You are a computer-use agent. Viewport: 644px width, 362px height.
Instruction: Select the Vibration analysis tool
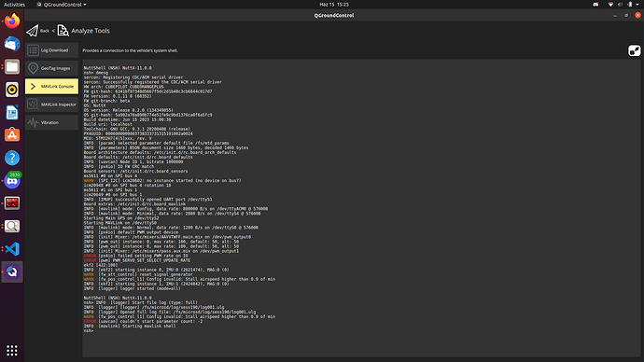click(x=51, y=122)
